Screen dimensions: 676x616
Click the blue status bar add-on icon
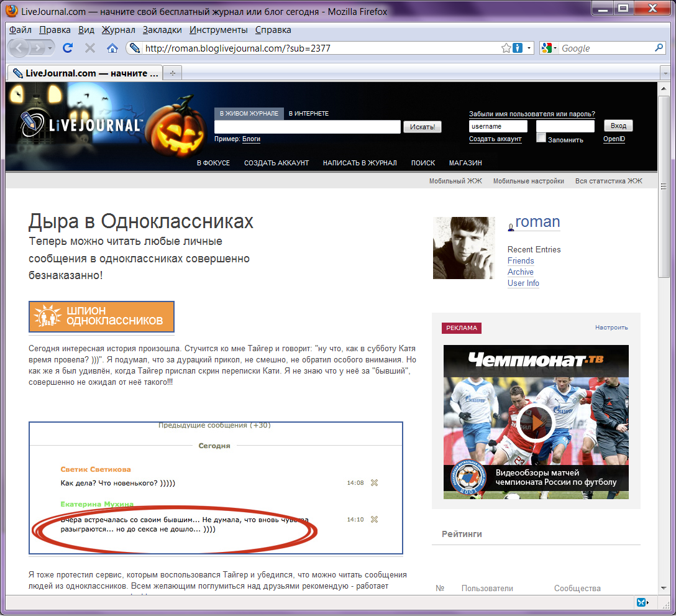click(x=642, y=602)
